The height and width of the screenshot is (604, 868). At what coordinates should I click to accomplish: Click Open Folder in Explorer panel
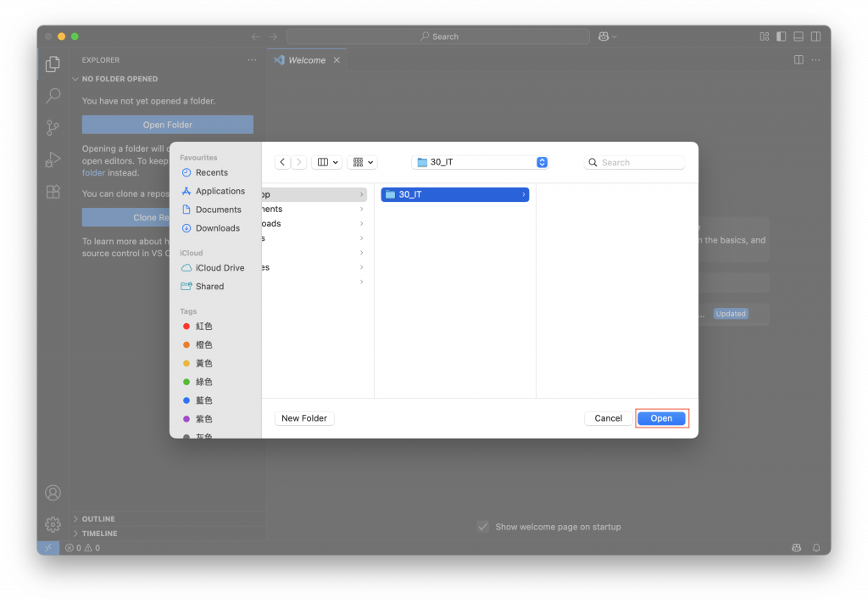[167, 125]
